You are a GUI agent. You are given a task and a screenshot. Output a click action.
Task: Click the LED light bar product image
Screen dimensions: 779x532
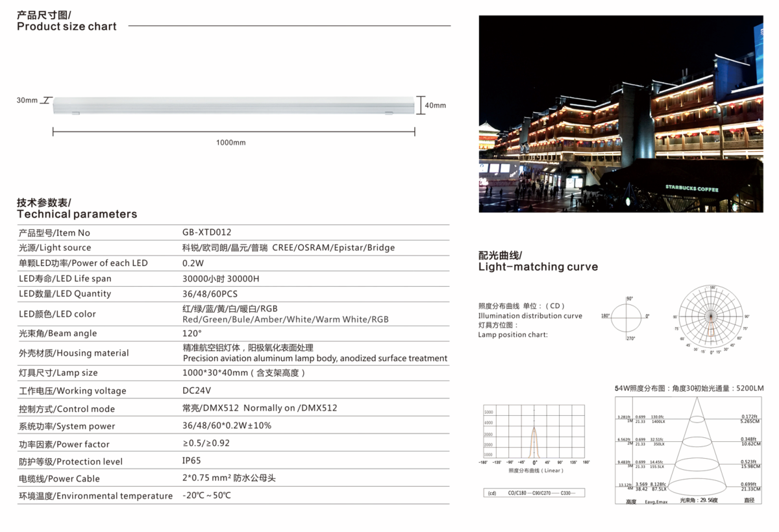click(233, 105)
